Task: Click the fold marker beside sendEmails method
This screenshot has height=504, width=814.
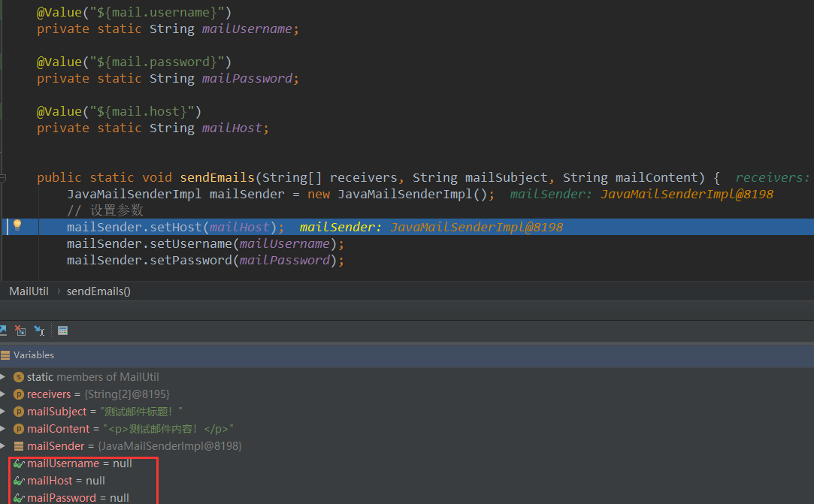Action: [x=2, y=179]
